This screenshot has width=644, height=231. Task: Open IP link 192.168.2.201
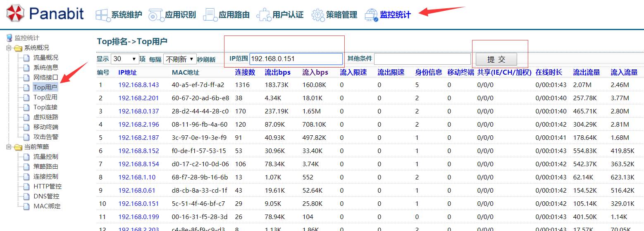click(138, 98)
